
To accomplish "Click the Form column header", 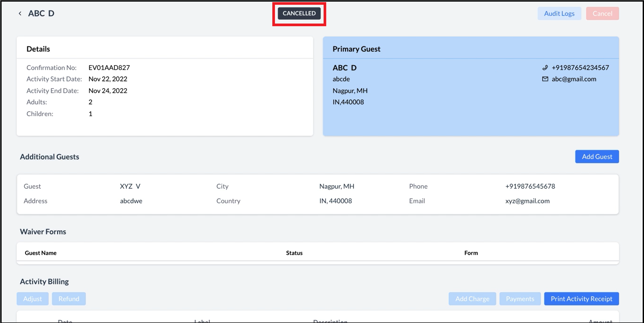I will [471, 253].
